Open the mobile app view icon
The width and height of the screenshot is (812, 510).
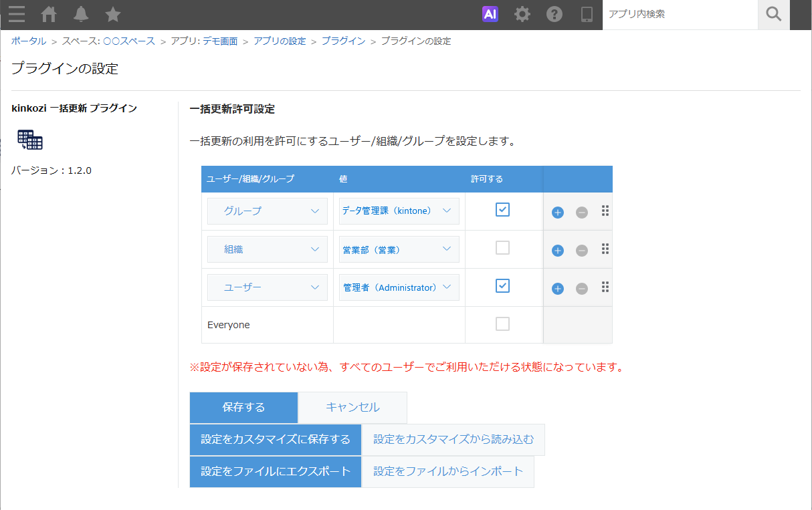pyautogui.click(x=587, y=14)
